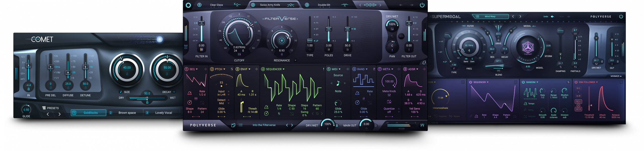
Task: Go to next Filterverse preset
Action: (292, 125)
